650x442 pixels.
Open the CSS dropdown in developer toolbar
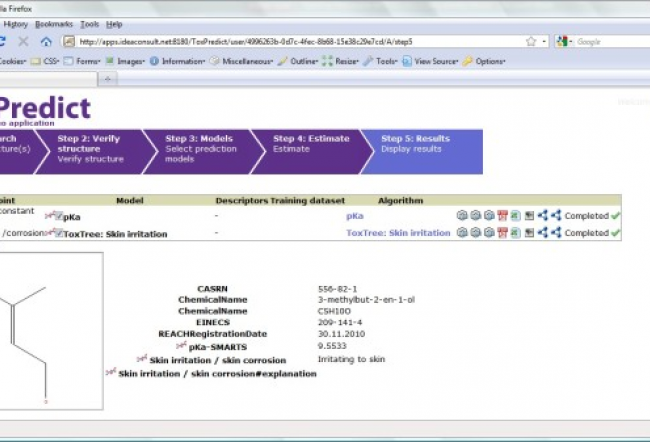point(45,61)
